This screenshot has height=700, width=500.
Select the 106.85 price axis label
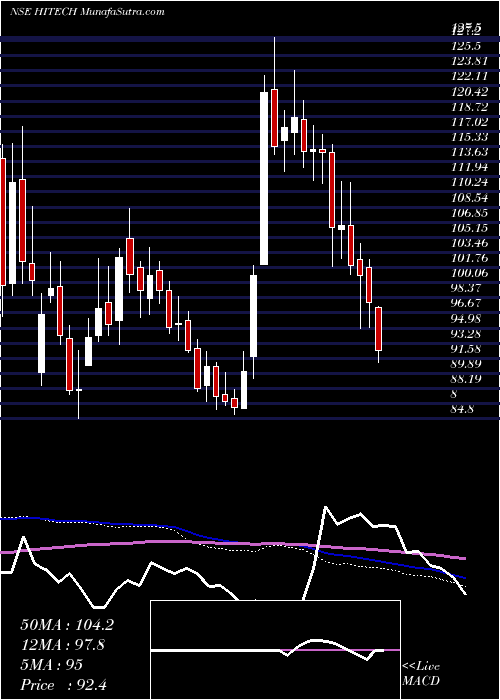pos(470,212)
